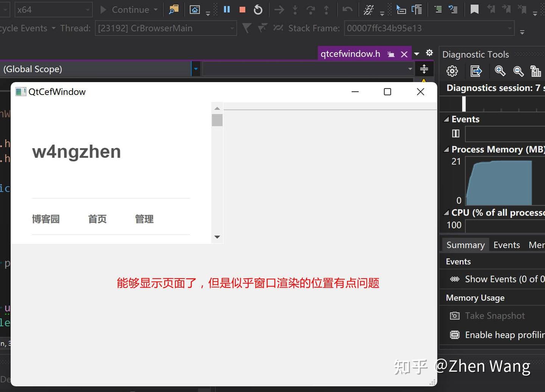
Task: Pause debugging with the Break All icon
Action: click(x=226, y=9)
